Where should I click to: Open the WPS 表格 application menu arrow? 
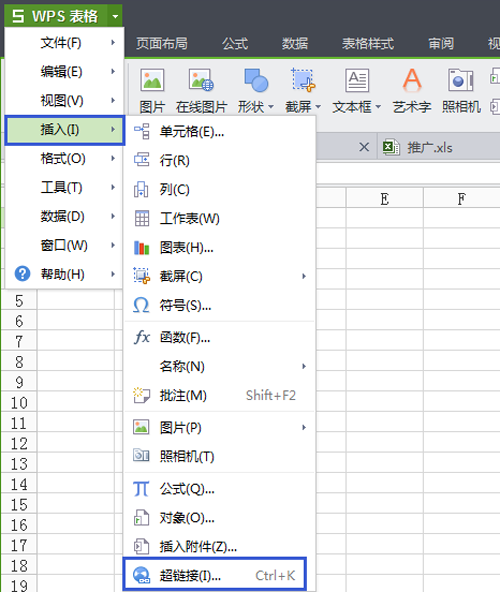coord(115,16)
